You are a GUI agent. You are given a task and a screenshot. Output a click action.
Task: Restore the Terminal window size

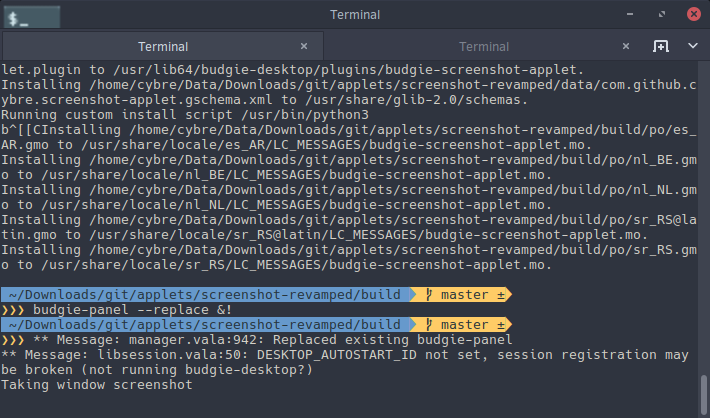click(662, 14)
